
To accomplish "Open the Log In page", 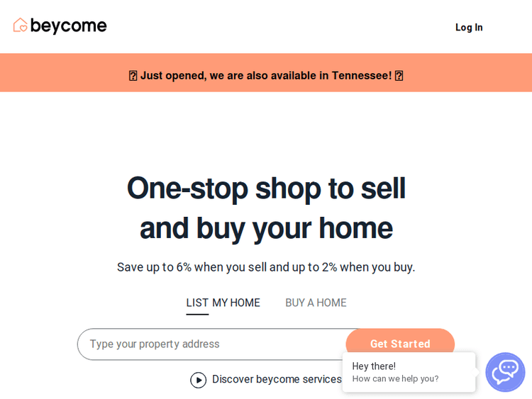I will (x=469, y=28).
